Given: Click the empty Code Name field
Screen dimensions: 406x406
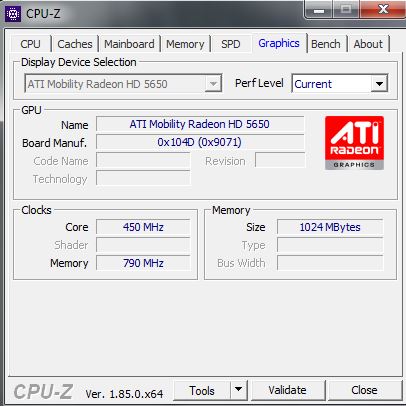Looking at the screenshot, I should (x=143, y=160).
